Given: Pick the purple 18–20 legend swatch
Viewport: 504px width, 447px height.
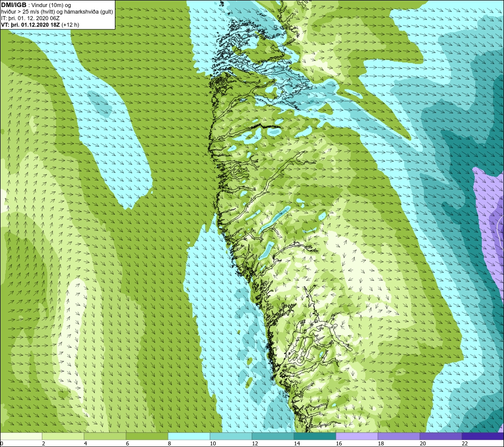Looking at the screenshot, I should click(399, 436).
